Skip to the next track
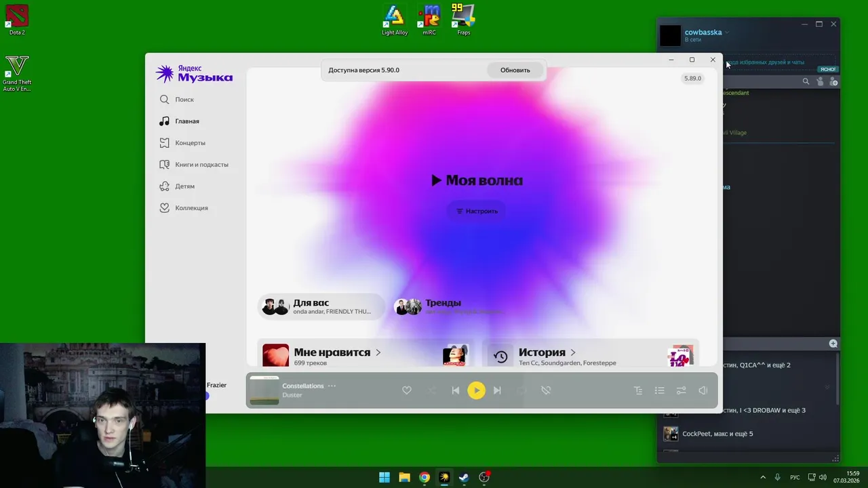 coord(497,390)
